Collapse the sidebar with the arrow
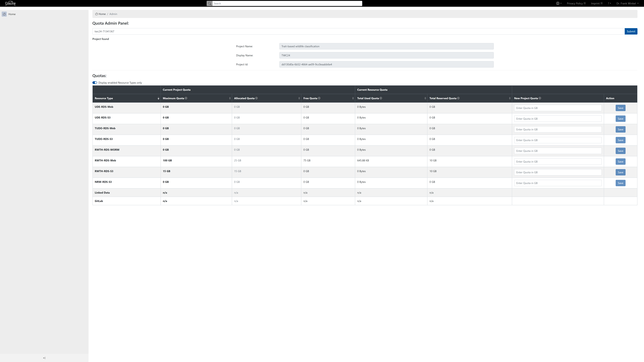 pos(44,358)
